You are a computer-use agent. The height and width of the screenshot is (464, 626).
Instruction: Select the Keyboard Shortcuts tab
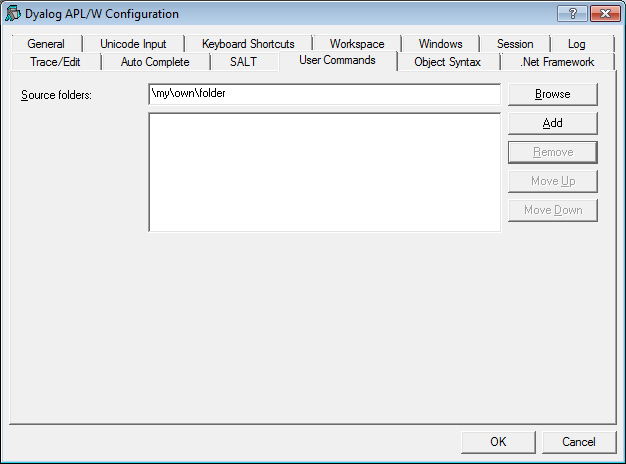[248, 44]
